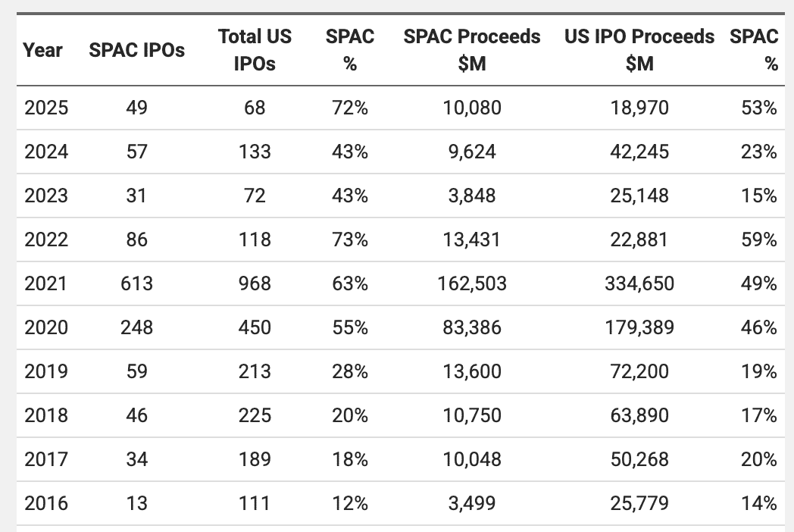Click the SPAC Proceeds $M header
This screenshot has height=532, width=794.
tap(472, 50)
